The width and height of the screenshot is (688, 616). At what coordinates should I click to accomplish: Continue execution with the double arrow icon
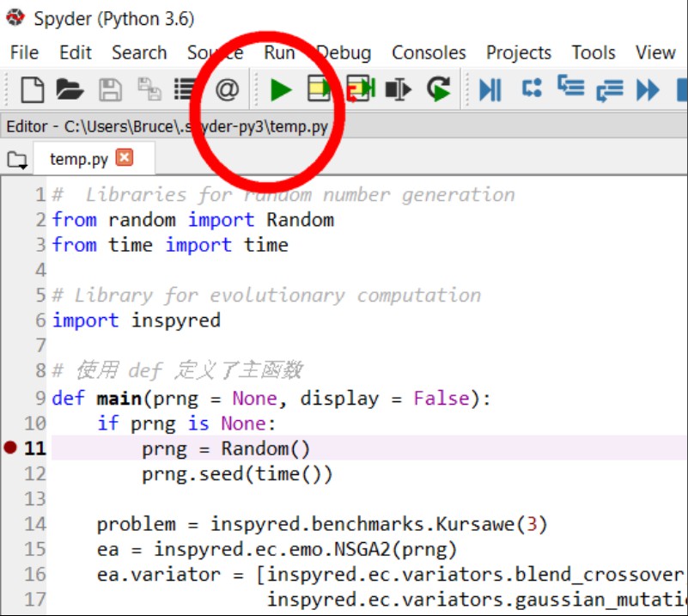pos(648,90)
